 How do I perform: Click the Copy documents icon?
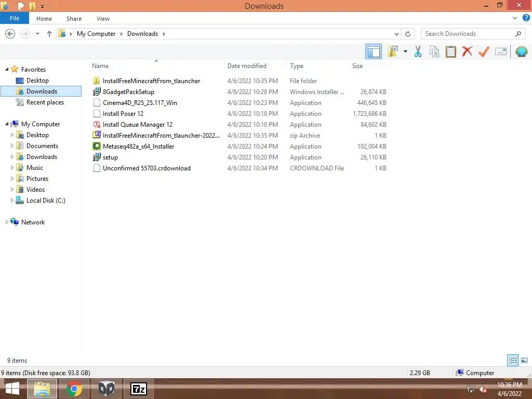[x=434, y=51]
